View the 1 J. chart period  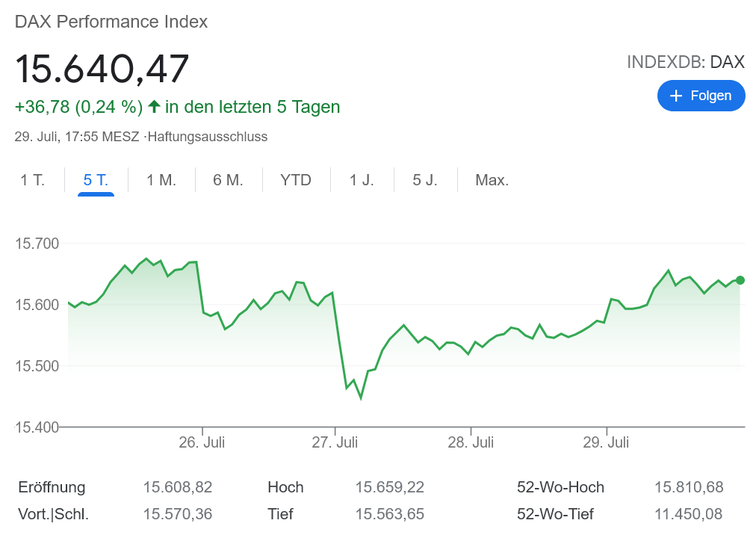(361, 179)
